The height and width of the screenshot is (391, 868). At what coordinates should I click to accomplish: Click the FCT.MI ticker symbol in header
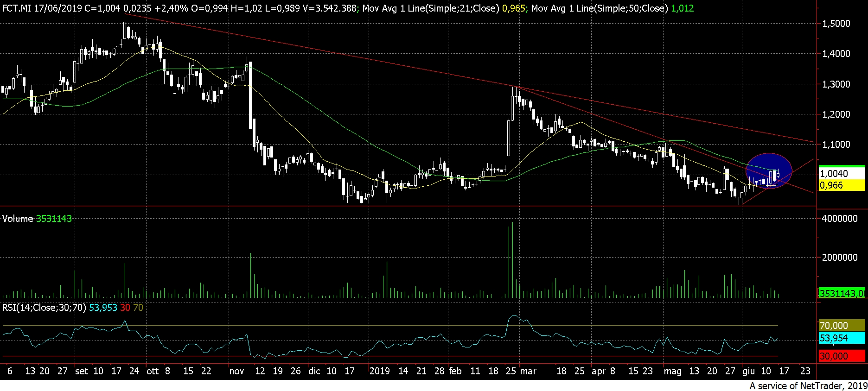coord(17,8)
